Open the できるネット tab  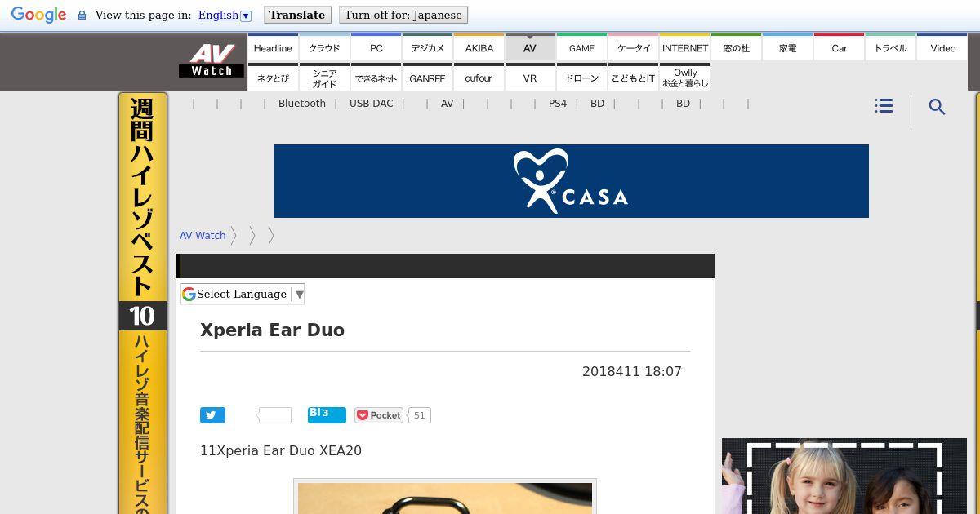(x=376, y=78)
